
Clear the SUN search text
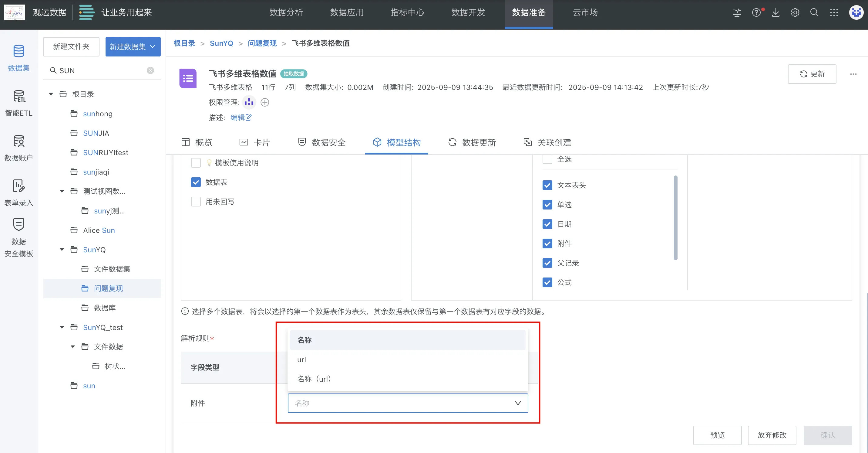[150, 70]
